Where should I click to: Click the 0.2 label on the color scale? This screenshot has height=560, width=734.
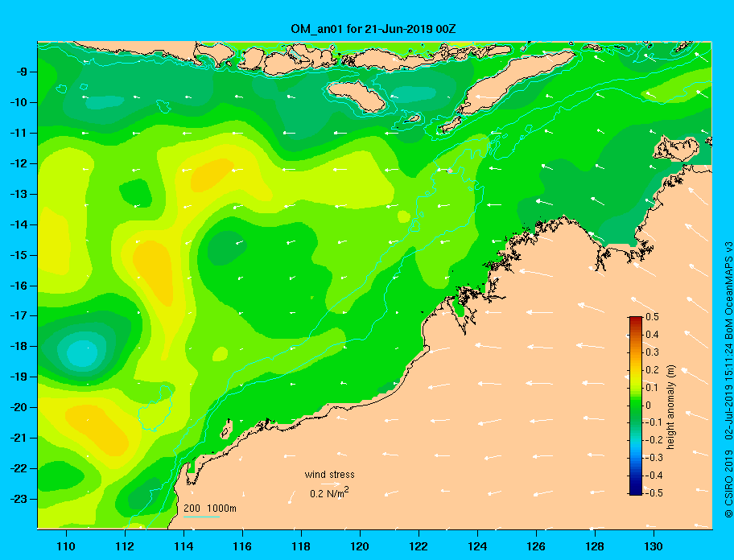[x=652, y=369]
